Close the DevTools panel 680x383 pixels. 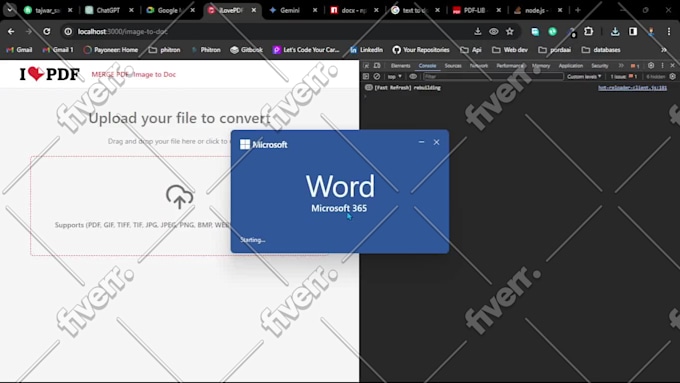point(673,65)
